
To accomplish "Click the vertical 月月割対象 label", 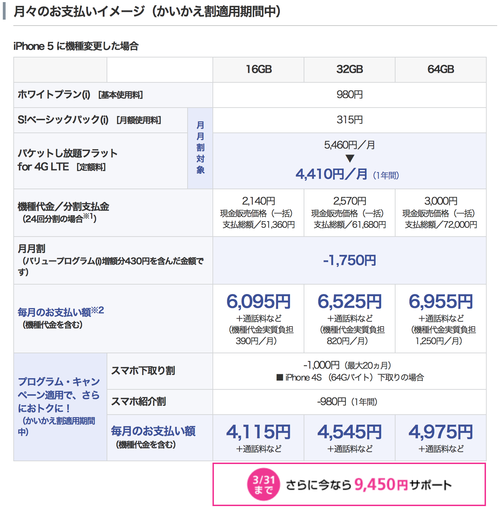I will 200,148.
